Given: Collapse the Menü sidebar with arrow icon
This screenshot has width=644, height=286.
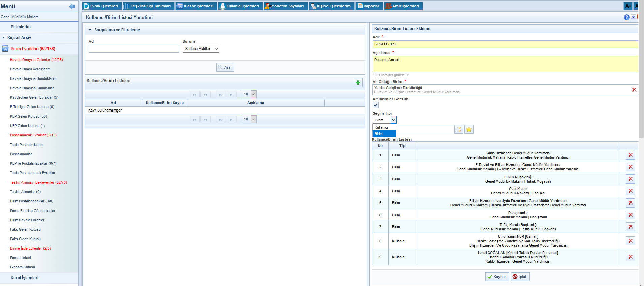Looking at the screenshot, I should pos(72,6).
